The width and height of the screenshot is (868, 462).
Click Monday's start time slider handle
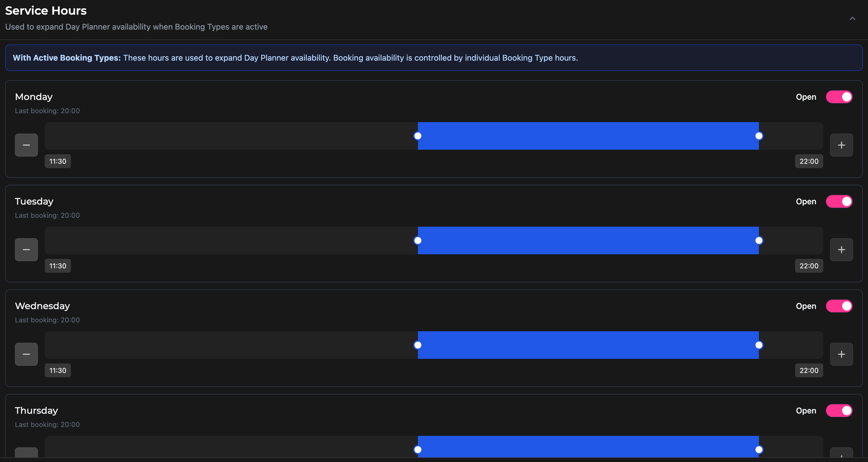(x=418, y=136)
